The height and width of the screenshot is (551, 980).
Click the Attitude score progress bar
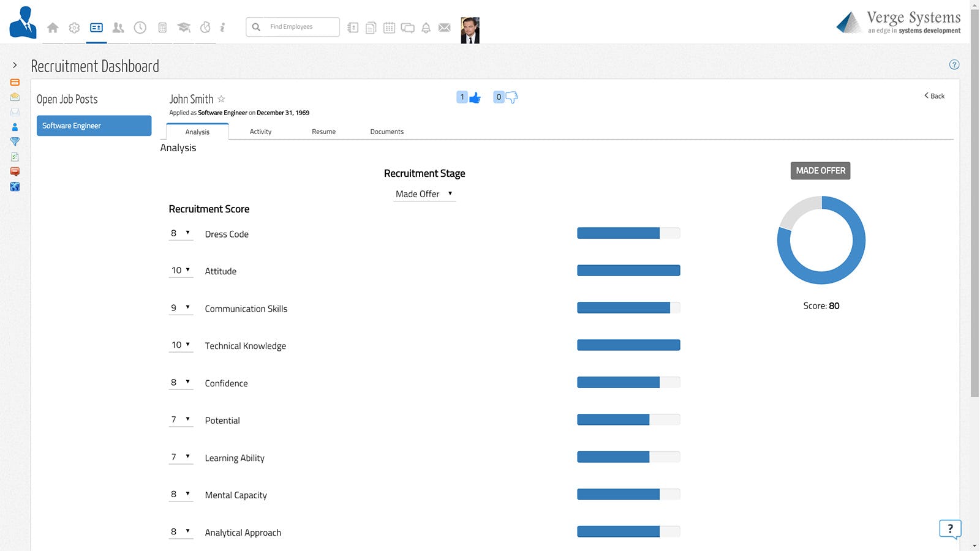[628, 271]
